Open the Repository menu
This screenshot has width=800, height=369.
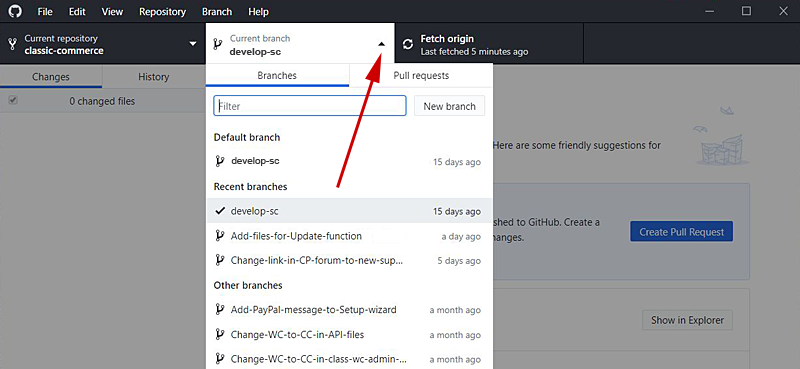162,11
